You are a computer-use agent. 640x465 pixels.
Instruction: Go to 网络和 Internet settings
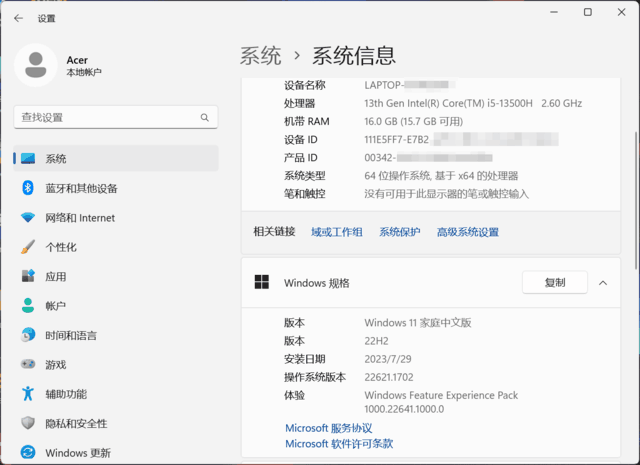click(116, 218)
